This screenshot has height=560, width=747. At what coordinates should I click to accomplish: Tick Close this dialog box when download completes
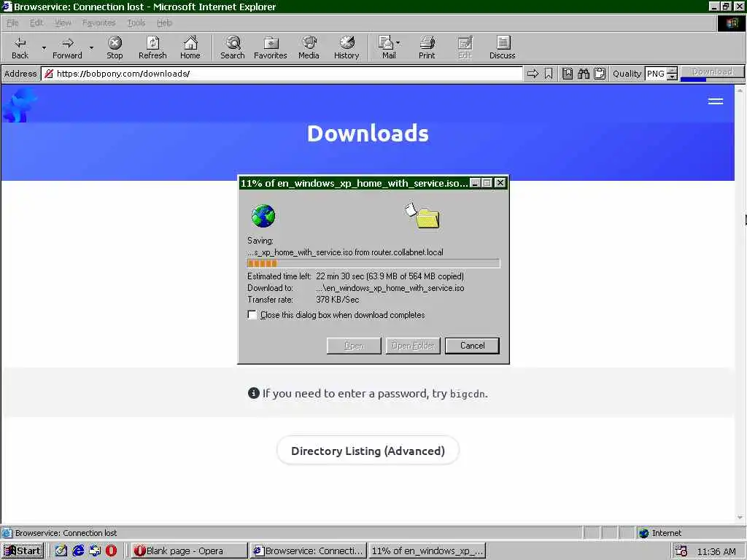[252, 315]
